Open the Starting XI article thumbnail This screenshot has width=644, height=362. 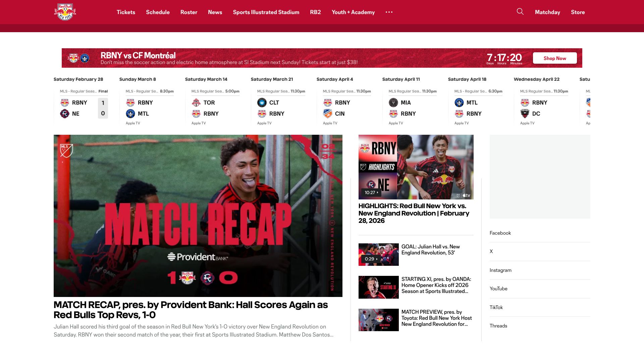point(378,287)
